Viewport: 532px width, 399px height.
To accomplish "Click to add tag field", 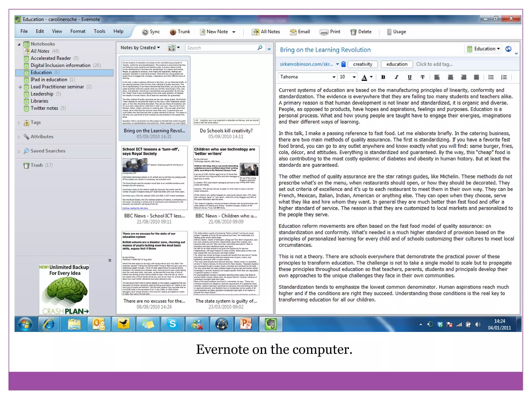I will pyautogui.click(x=434, y=64).
